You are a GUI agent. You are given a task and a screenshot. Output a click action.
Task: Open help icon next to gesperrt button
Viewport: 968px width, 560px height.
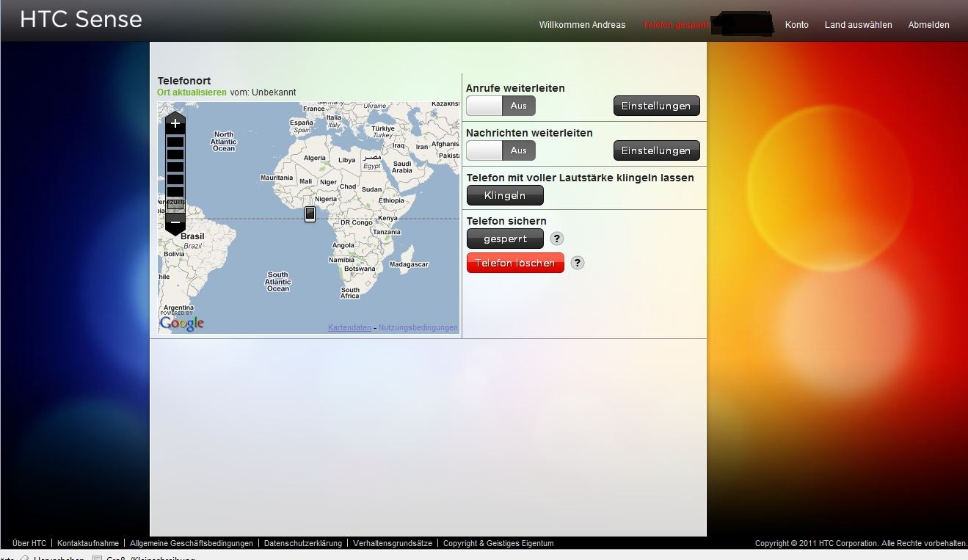tap(557, 239)
